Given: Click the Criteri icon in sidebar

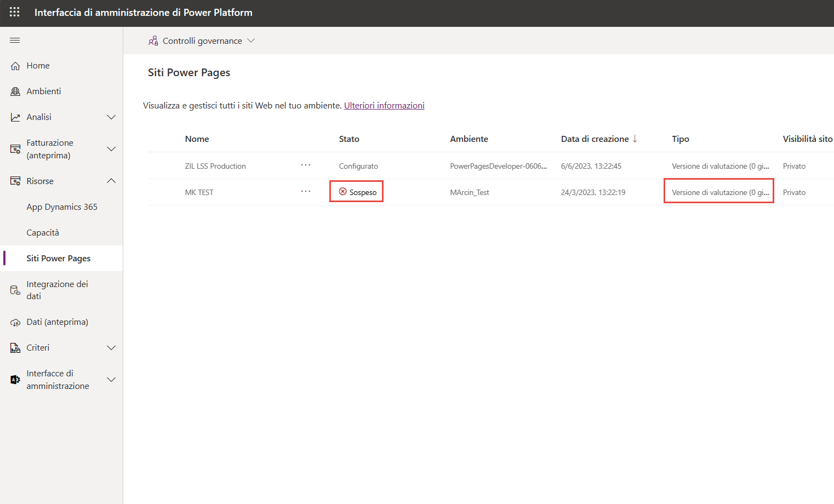Looking at the screenshot, I should (x=15, y=348).
